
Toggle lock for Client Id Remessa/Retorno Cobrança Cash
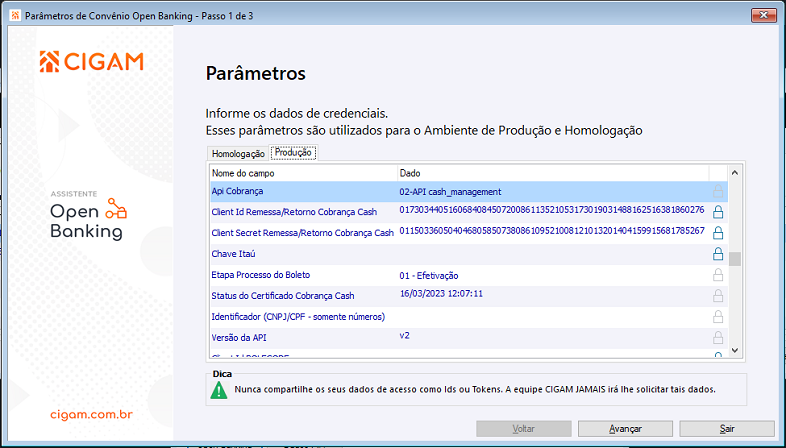pyautogui.click(x=718, y=212)
